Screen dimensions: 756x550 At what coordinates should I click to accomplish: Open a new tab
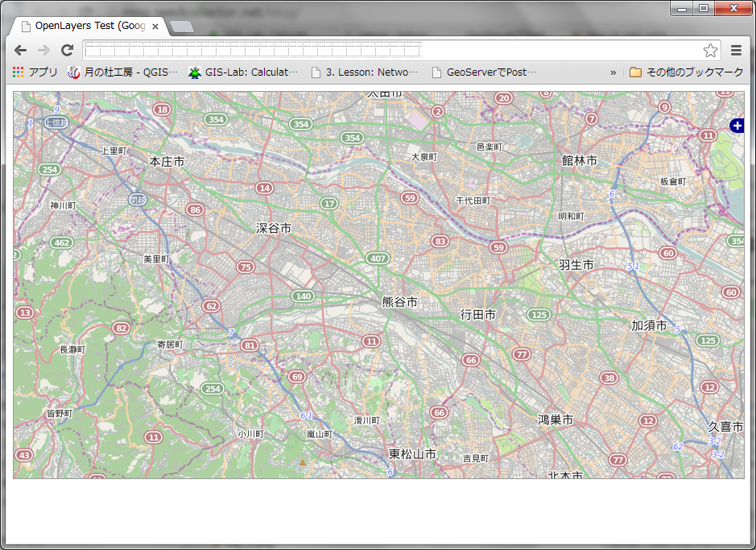coord(182,27)
